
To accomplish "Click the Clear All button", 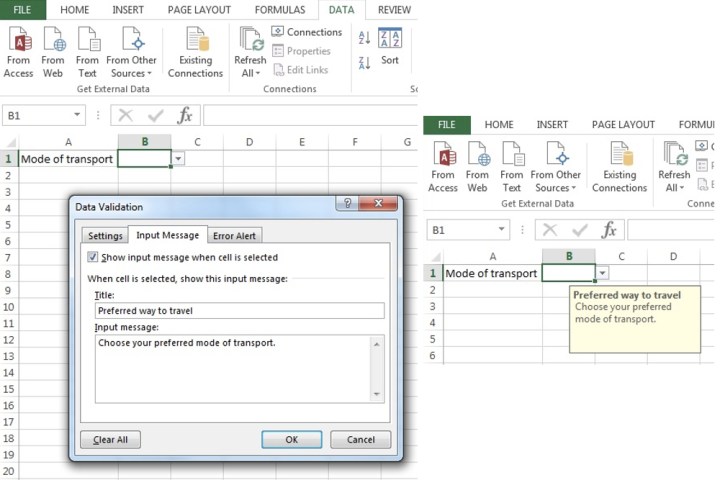I will point(110,440).
